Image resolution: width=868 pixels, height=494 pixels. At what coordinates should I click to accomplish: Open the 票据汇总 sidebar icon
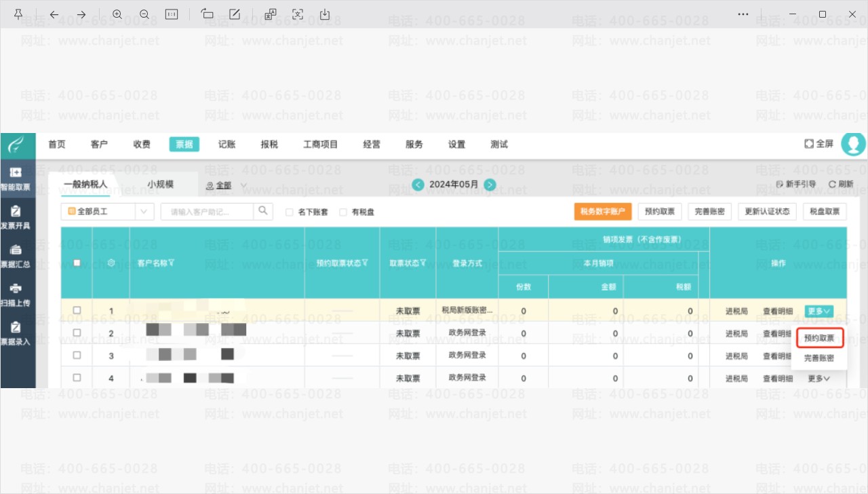(x=16, y=256)
